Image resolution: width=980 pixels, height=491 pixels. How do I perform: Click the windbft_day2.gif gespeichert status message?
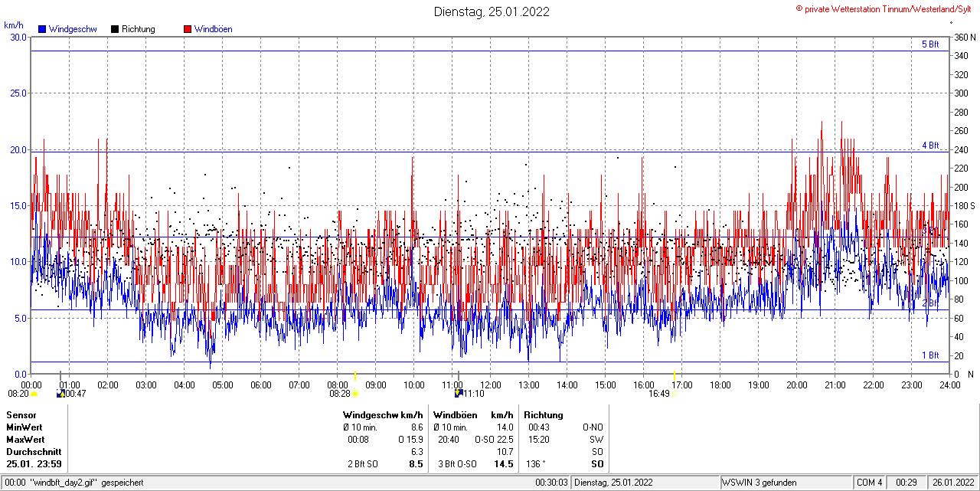[x=86, y=483]
